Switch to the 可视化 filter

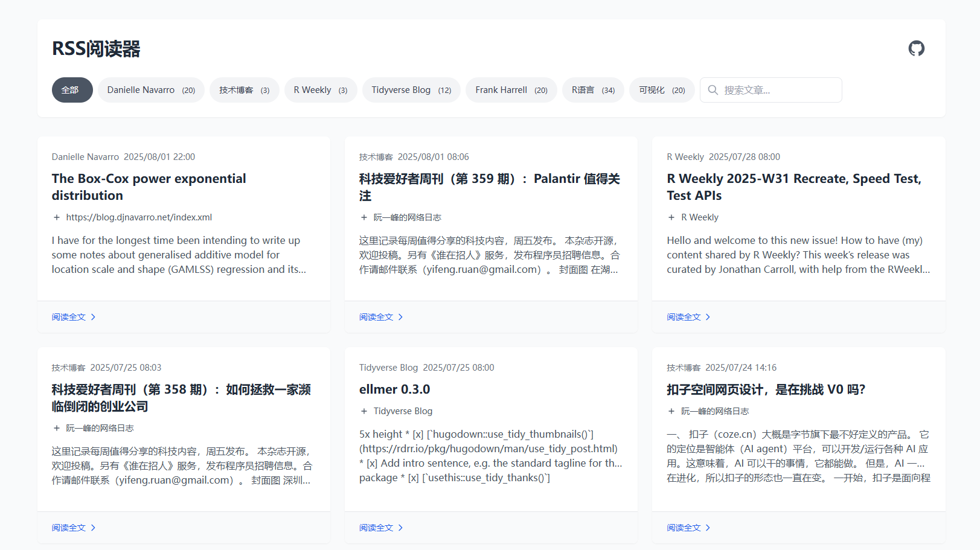point(662,90)
